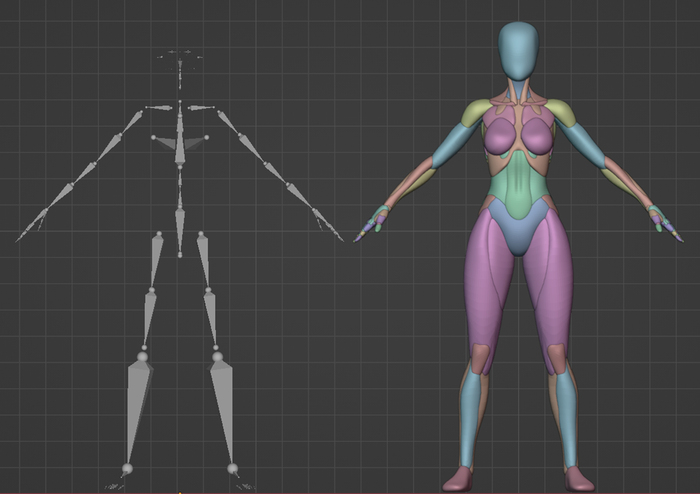Pick skeleton's large shin bone on viewer's right
700x494 pixels.
[x=223, y=405]
